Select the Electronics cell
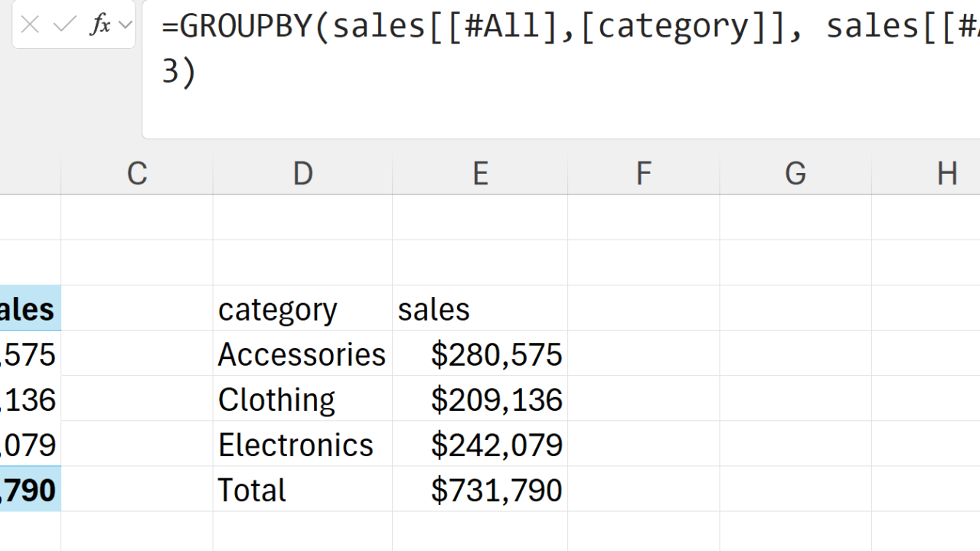The width and height of the screenshot is (980, 551). [x=302, y=445]
